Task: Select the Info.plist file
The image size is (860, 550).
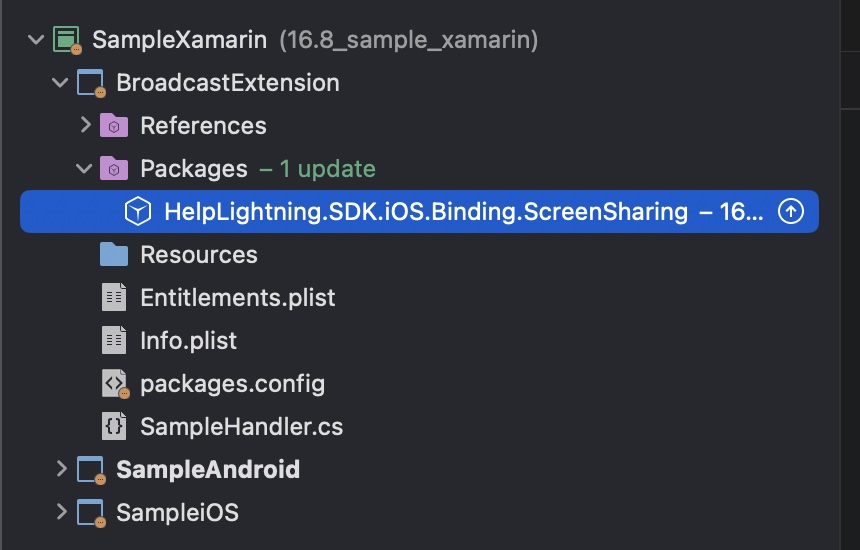Action: (188, 341)
